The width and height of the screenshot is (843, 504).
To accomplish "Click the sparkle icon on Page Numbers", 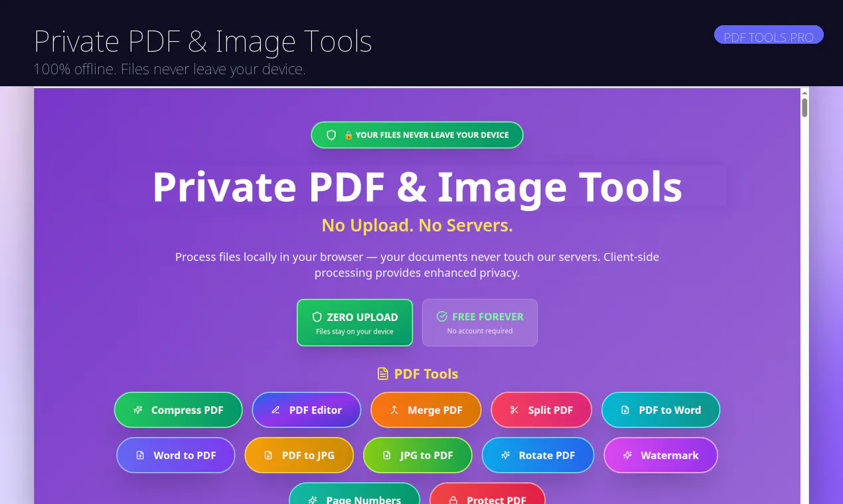I will tap(313, 500).
